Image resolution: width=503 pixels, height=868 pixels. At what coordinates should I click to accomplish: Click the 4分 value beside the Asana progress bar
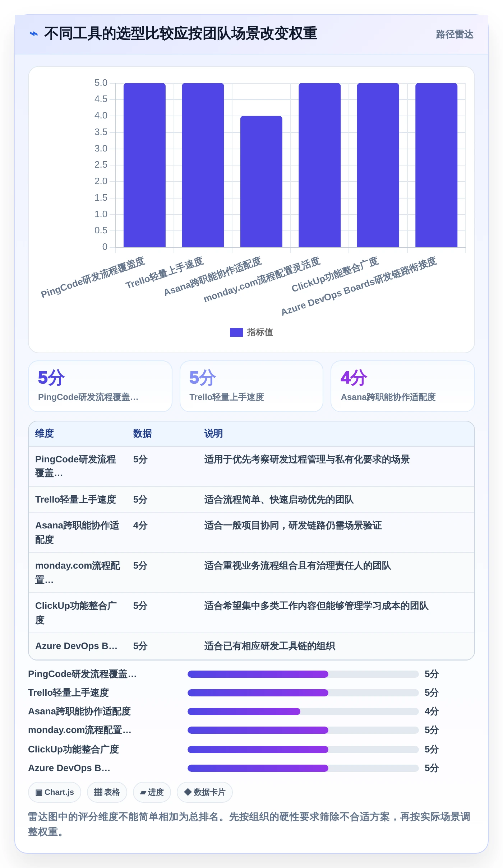click(432, 711)
